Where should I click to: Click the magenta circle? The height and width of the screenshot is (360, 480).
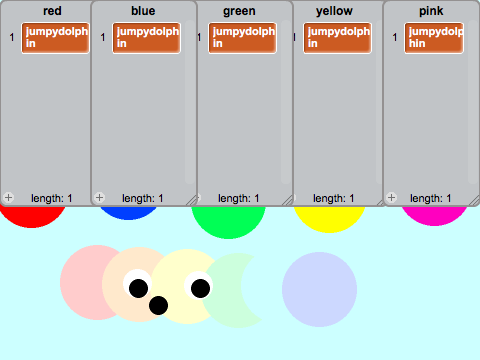(x=435, y=216)
